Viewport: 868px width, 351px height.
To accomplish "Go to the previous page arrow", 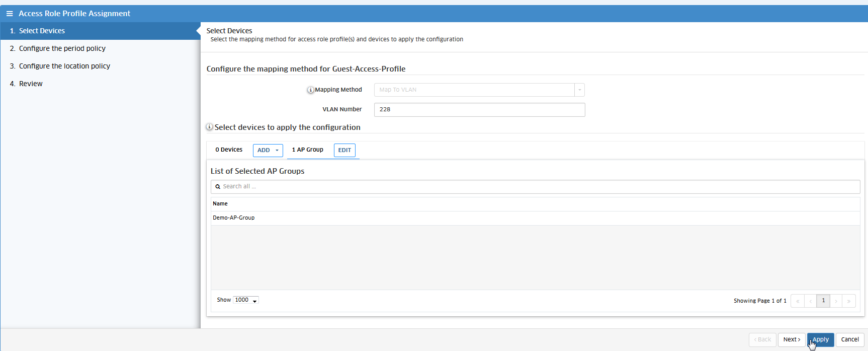I will tap(810, 301).
